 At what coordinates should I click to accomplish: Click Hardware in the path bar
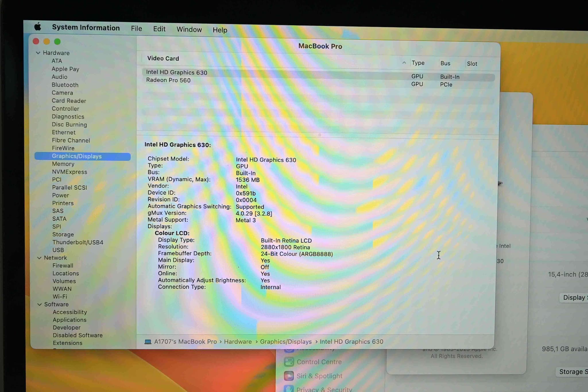point(238,342)
